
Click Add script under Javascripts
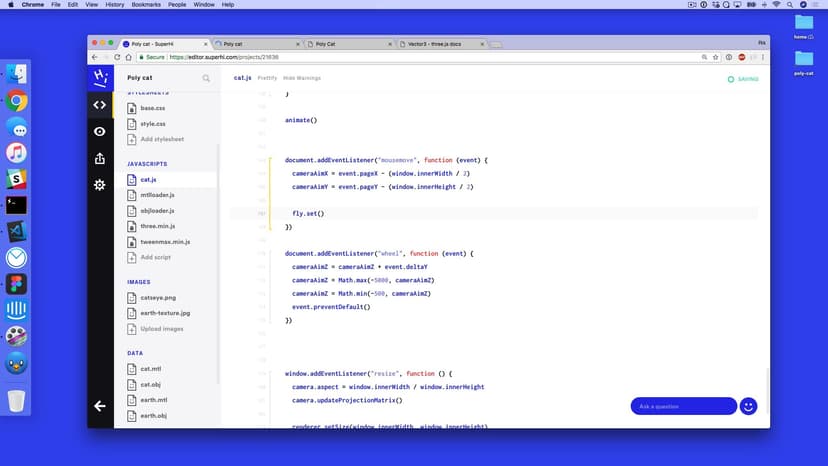click(155, 257)
